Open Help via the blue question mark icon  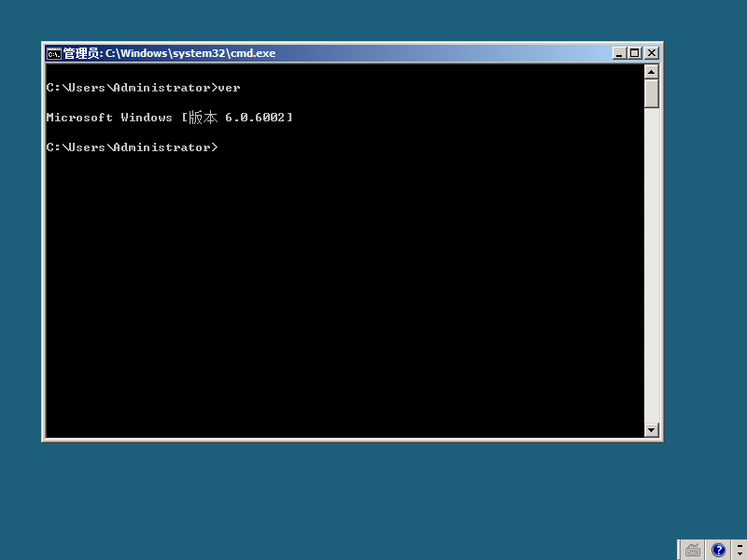click(718, 550)
